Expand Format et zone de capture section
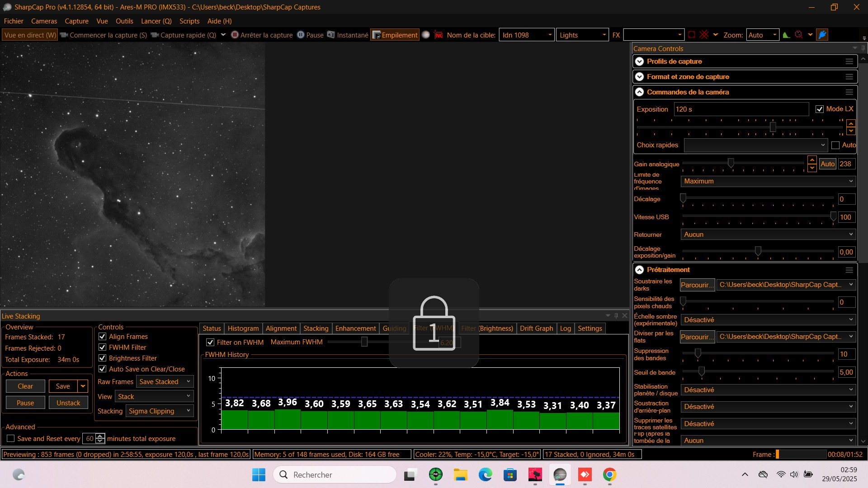 639,77
